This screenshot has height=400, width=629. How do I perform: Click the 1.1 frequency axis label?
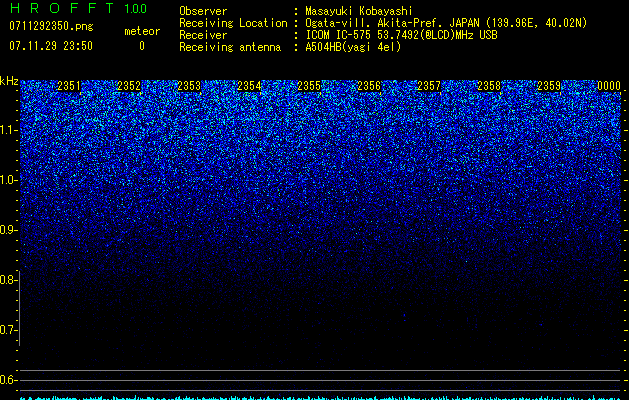coord(8,130)
